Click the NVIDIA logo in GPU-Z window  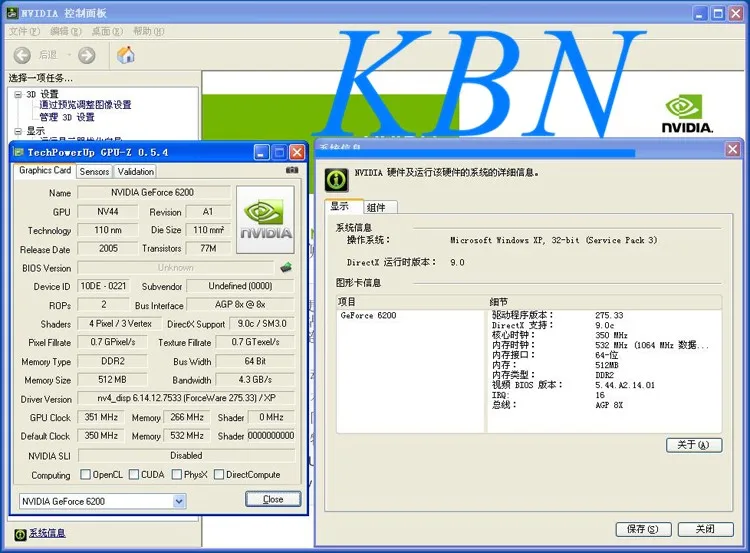point(265,220)
